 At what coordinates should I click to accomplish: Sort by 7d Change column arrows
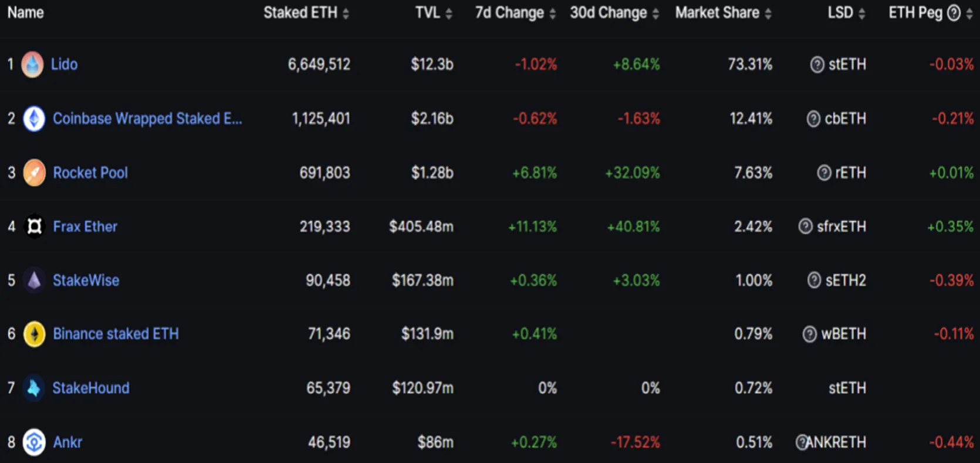click(x=552, y=13)
